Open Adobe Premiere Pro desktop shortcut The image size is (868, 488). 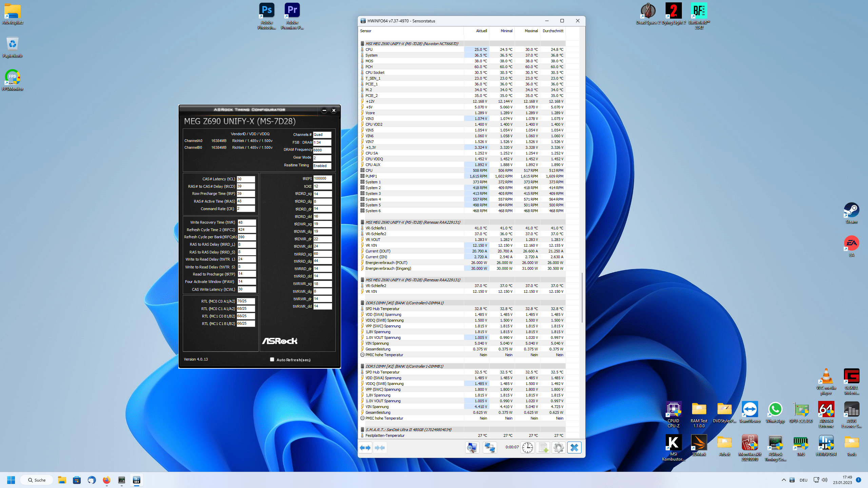292,16
